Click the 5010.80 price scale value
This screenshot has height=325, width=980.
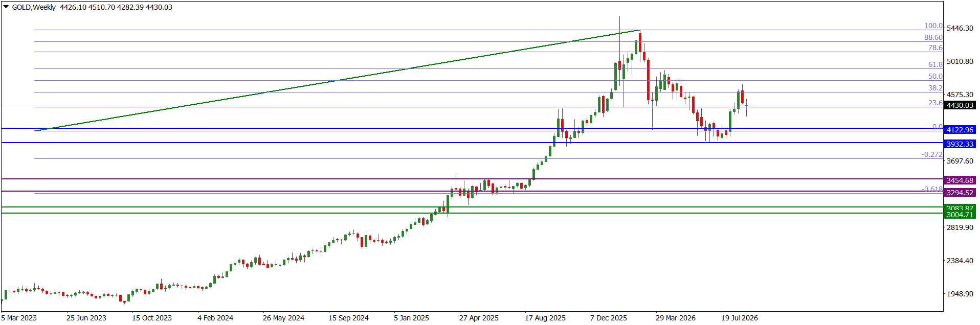coord(960,61)
